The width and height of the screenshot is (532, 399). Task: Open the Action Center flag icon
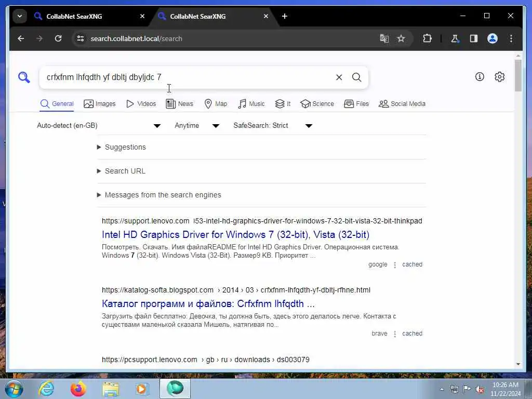467,389
